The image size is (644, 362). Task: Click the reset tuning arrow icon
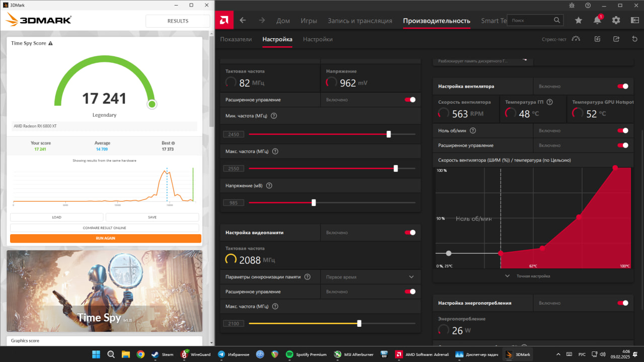[634, 39]
